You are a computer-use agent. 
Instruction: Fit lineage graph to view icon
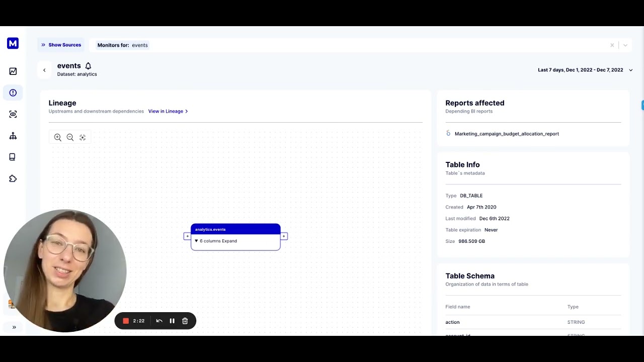83,137
